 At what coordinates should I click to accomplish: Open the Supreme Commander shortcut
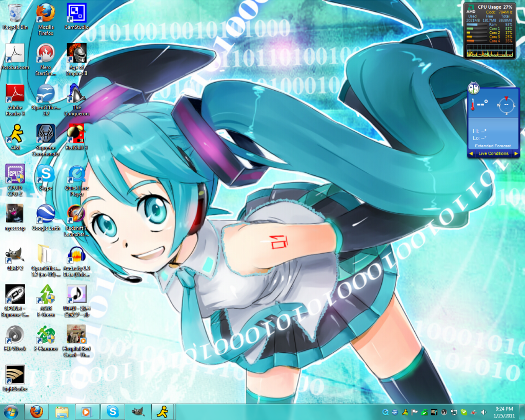pos(46,141)
